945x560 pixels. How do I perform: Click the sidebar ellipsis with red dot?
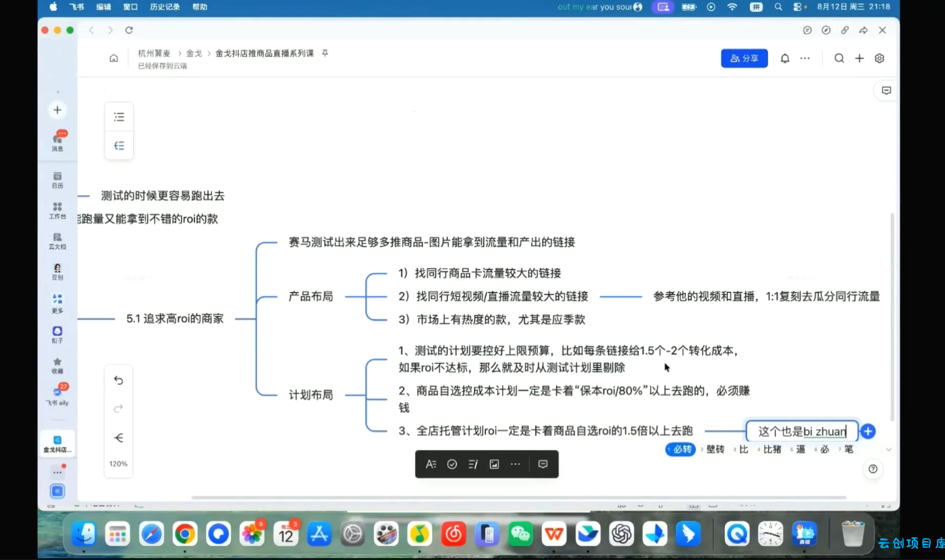[57, 472]
